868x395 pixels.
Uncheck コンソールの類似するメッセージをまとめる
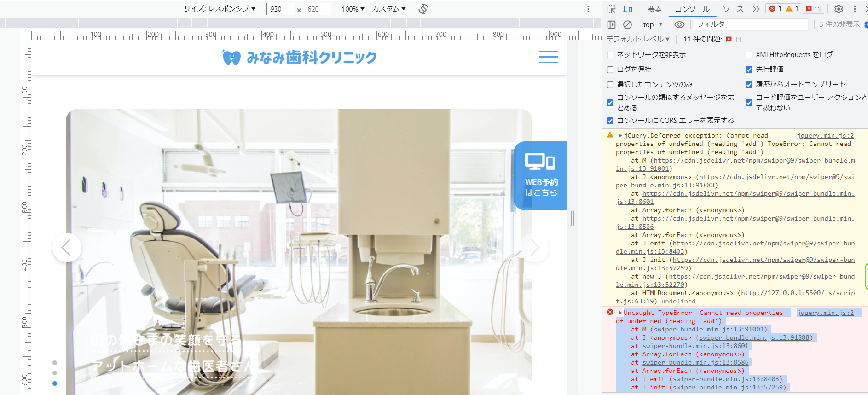[610, 103]
